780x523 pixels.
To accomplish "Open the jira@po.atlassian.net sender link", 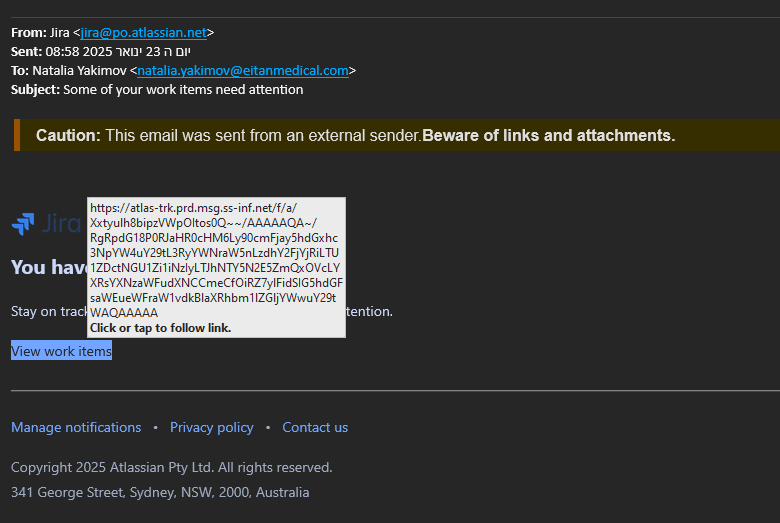I will [x=143, y=33].
